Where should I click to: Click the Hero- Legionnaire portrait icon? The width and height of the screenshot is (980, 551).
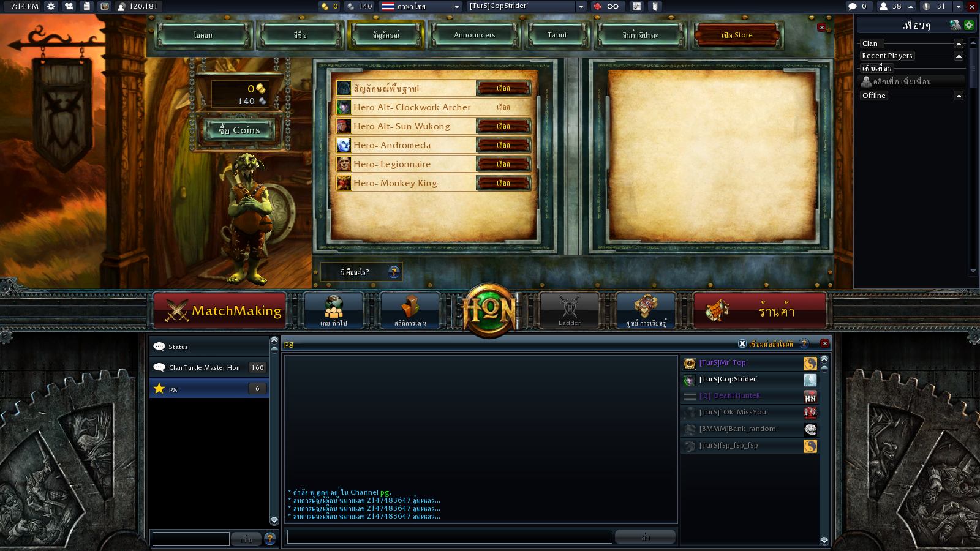[344, 164]
